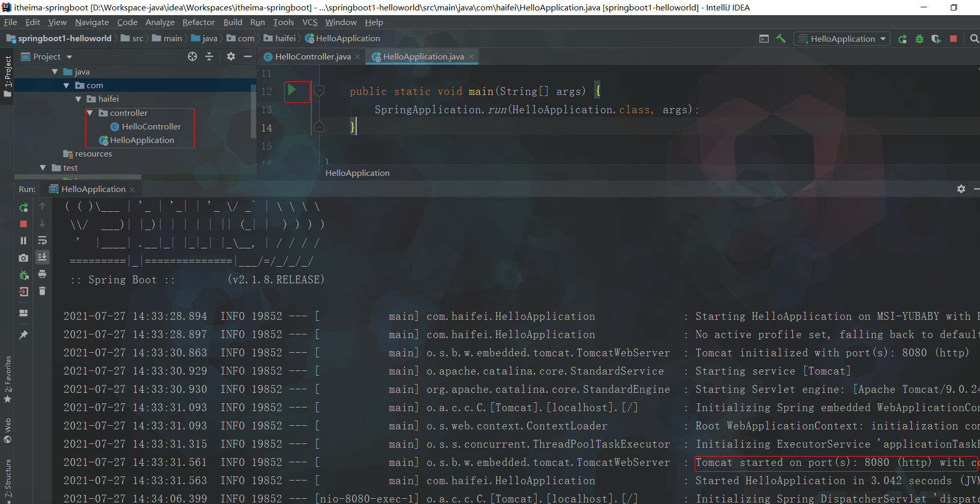Screen dimensions: 980x504
Task: Collapse all nodes in Project panel
Action: click(209, 56)
